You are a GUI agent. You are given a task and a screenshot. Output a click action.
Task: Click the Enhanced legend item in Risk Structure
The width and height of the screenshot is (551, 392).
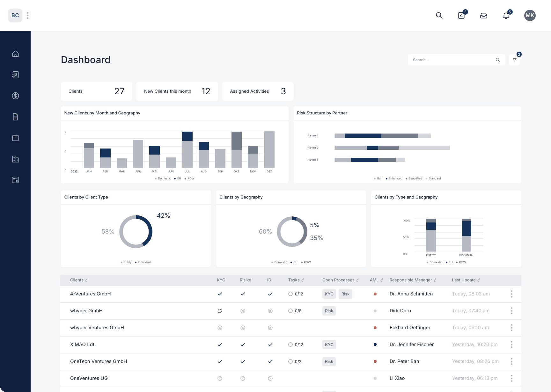[x=394, y=178]
